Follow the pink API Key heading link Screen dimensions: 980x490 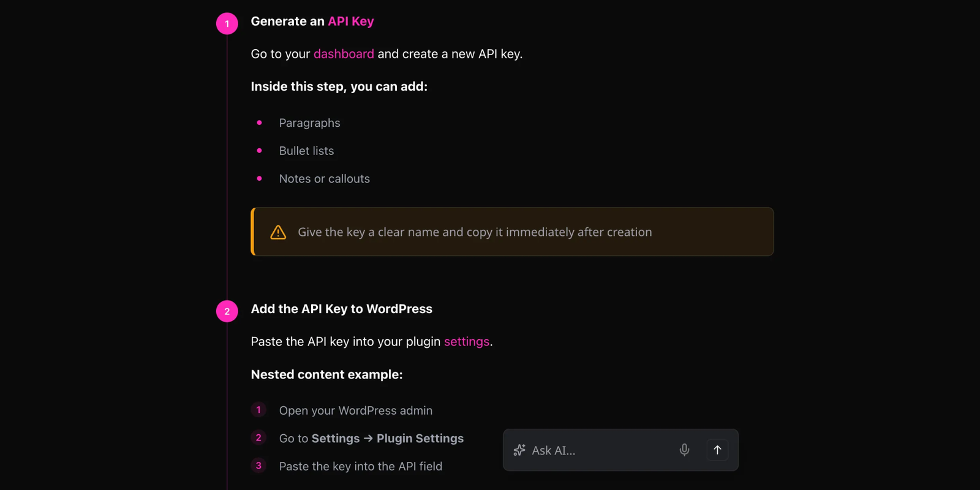click(350, 21)
